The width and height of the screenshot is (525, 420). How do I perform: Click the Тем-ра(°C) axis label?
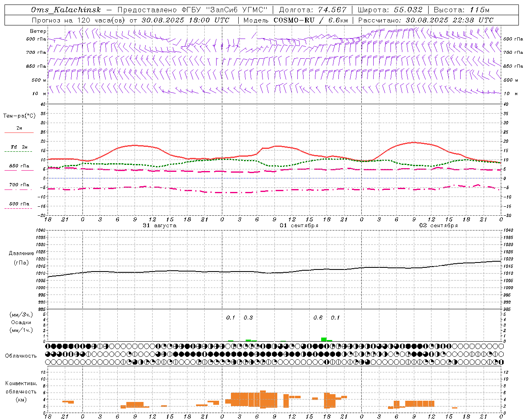tap(19, 116)
